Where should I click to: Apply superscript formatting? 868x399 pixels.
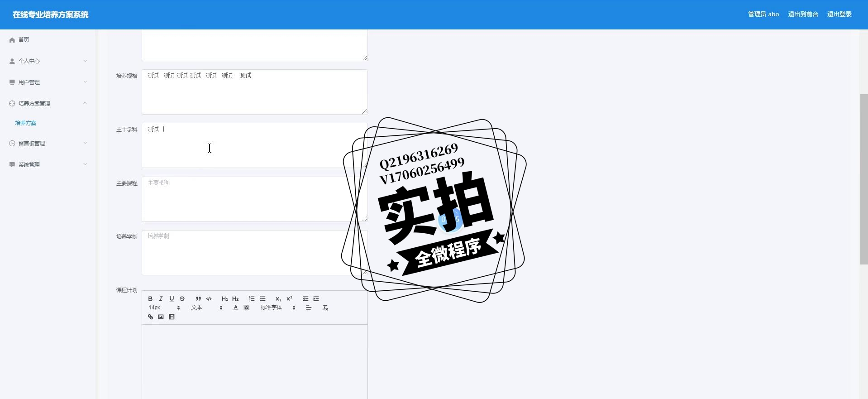(x=289, y=299)
